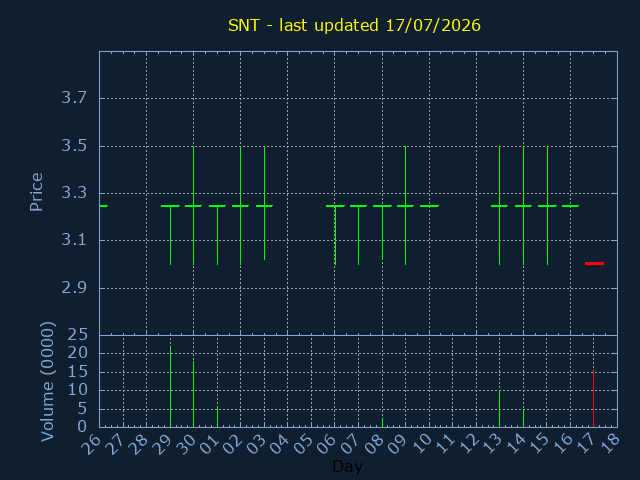The image size is (640, 480).
Task: Click the 2.9 price tick label
Action: tap(74, 288)
